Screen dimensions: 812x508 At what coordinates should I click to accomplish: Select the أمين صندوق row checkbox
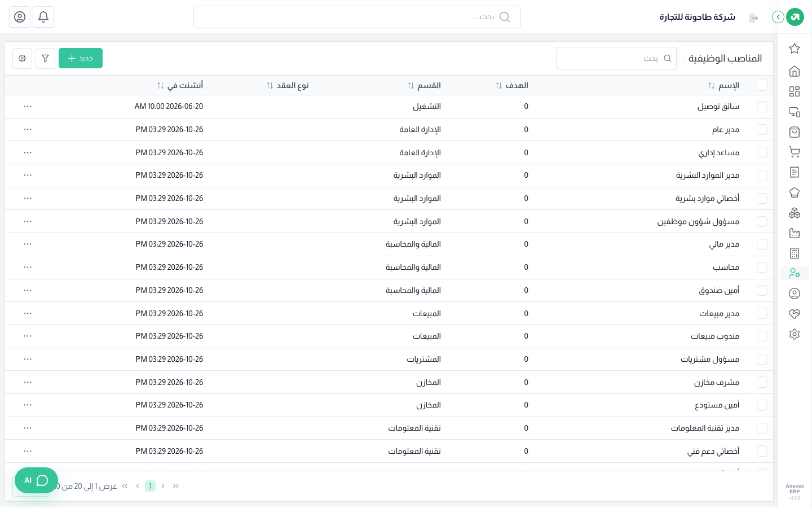click(x=762, y=290)
